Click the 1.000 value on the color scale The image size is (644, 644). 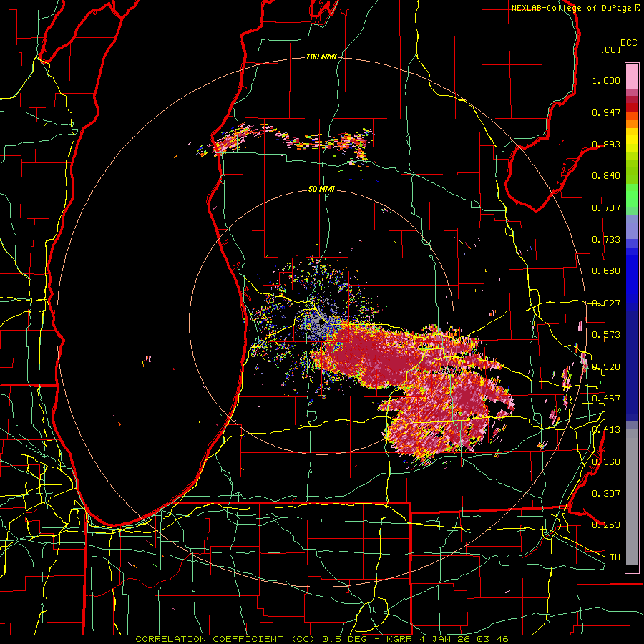pos(606,80)
